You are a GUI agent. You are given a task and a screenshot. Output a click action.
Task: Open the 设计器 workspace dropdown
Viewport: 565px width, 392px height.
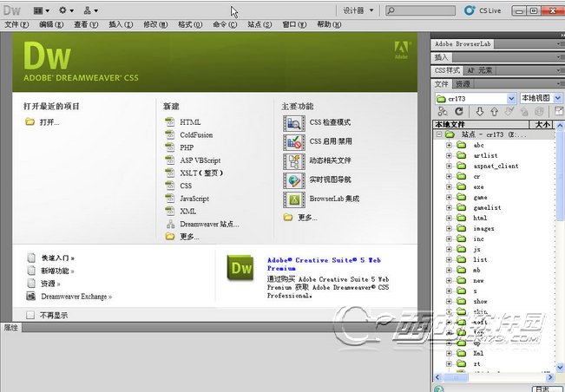click(358, 10)
